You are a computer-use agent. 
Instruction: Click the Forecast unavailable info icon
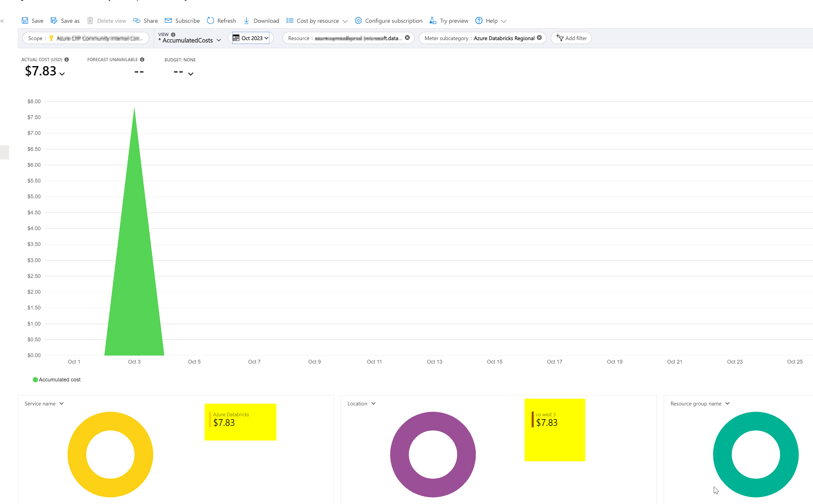(142, 60)
